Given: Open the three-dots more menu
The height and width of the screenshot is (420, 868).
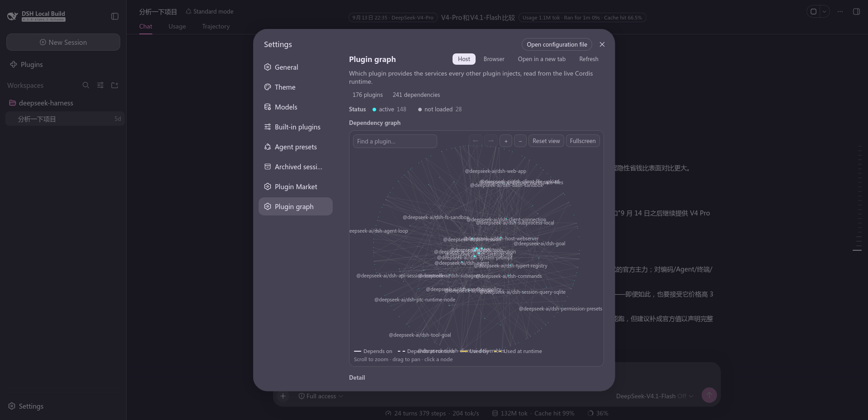Looking at the screenshot, I should [x=840, y=12].
